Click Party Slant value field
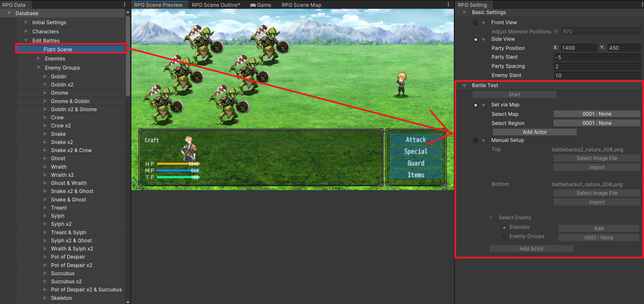The image size is (644, 304). tap(597, 57)
